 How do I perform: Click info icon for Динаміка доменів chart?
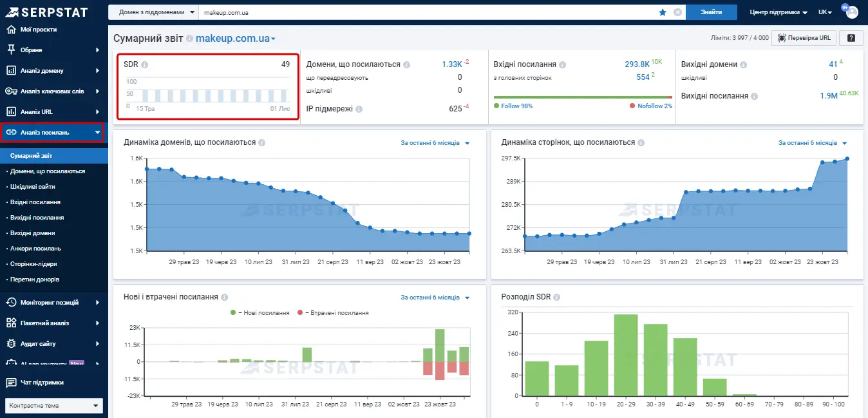[262, 142]
